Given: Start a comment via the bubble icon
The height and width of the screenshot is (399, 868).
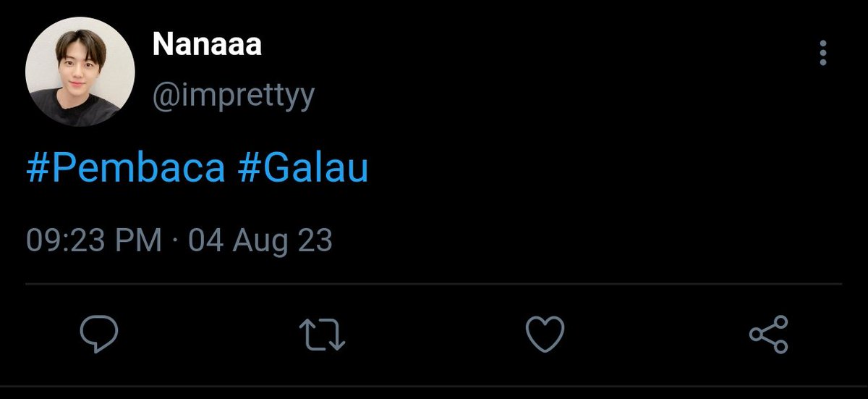Looking at the screenshot, I should (98, 335).
